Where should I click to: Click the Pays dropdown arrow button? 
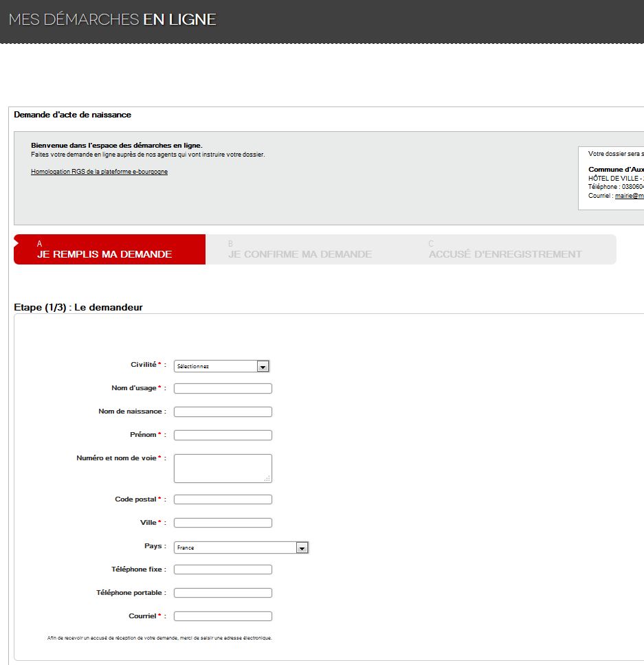coord(301,548)
